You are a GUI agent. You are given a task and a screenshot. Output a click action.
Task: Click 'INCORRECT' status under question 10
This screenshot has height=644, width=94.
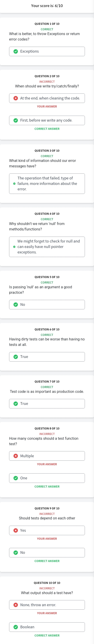[x=47, y=588]
